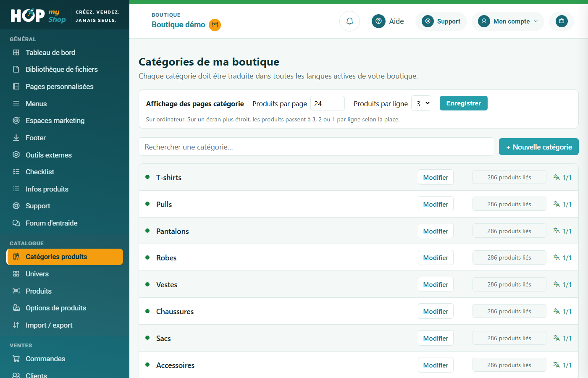
Task: Click the Boutique démo link
Action: 178,25
